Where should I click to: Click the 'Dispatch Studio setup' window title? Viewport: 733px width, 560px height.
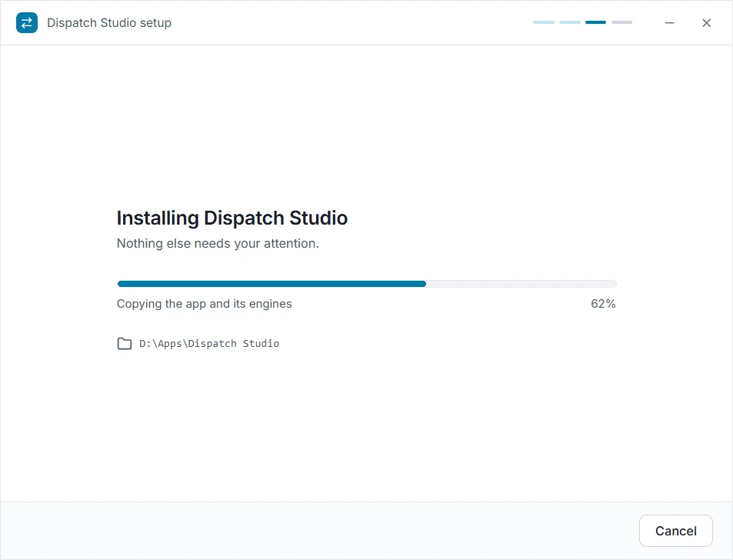(109, 23)
